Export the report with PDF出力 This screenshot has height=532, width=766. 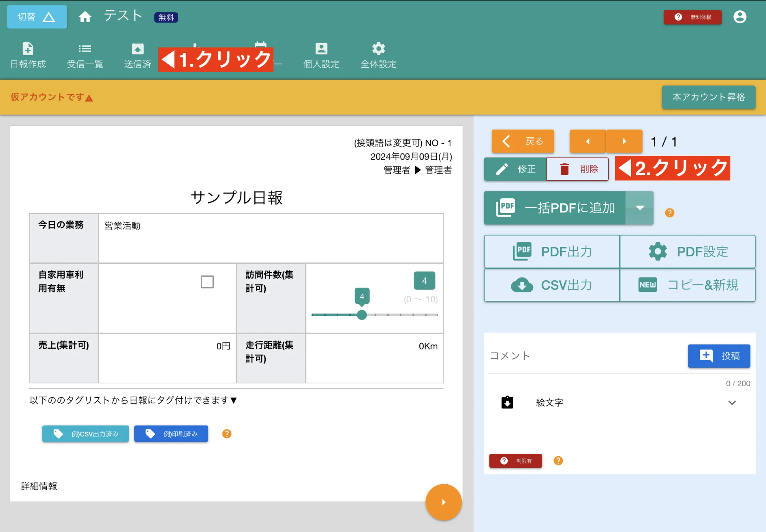click(551, 251)
